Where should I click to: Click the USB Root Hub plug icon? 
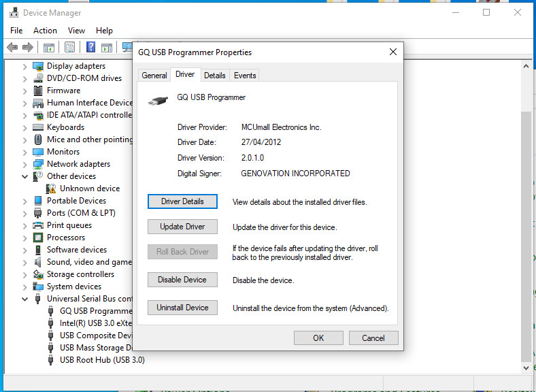coord(52,360)
